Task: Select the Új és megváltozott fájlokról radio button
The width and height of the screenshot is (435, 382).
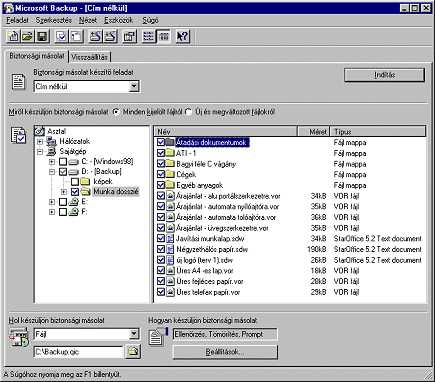Action: 188,112
